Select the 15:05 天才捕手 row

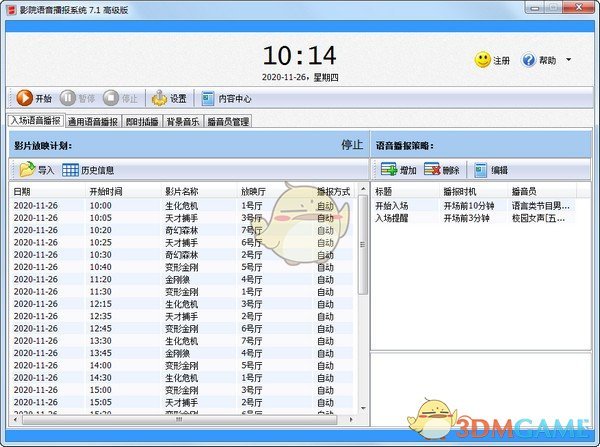pos(182,402)
